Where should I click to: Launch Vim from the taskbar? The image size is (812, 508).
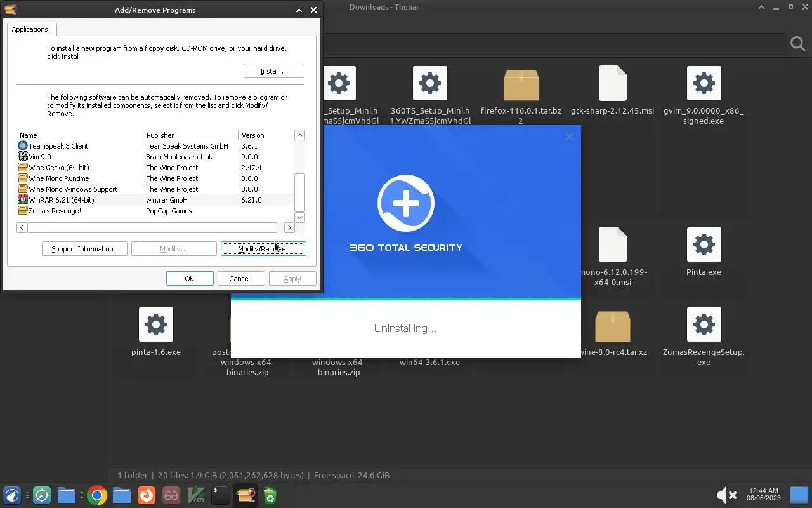click(196, 495)
